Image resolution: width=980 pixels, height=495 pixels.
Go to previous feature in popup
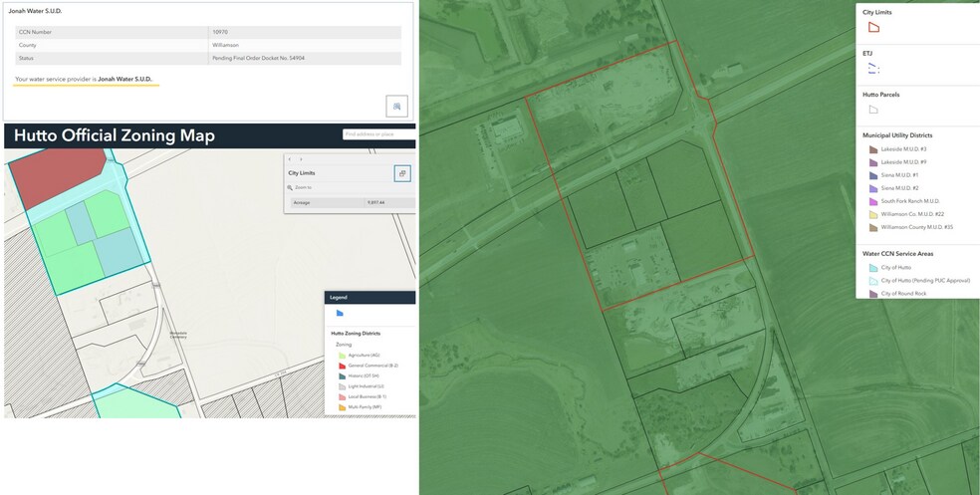pyautogui.click(x=289, y=158)
